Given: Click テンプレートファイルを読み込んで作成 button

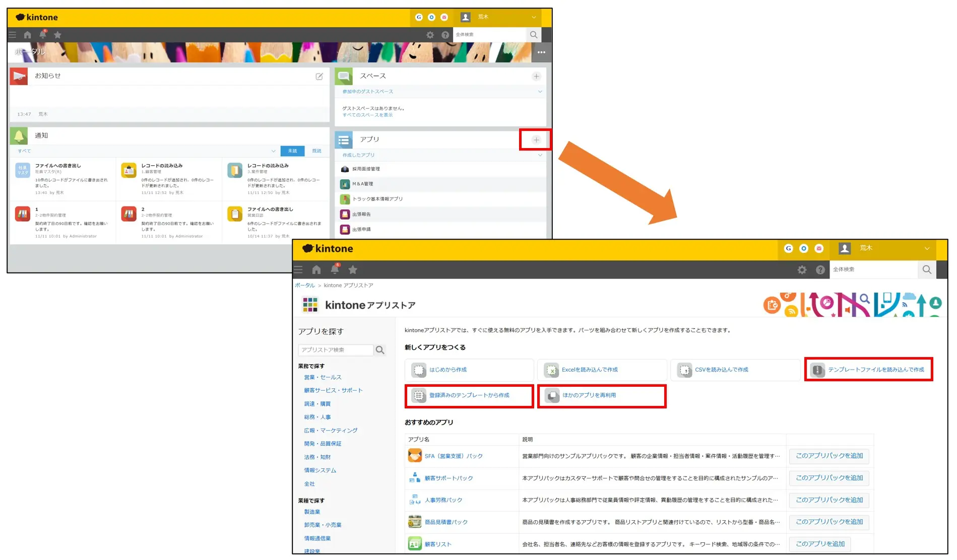Looking at the screenshot, I should point(869,370).
